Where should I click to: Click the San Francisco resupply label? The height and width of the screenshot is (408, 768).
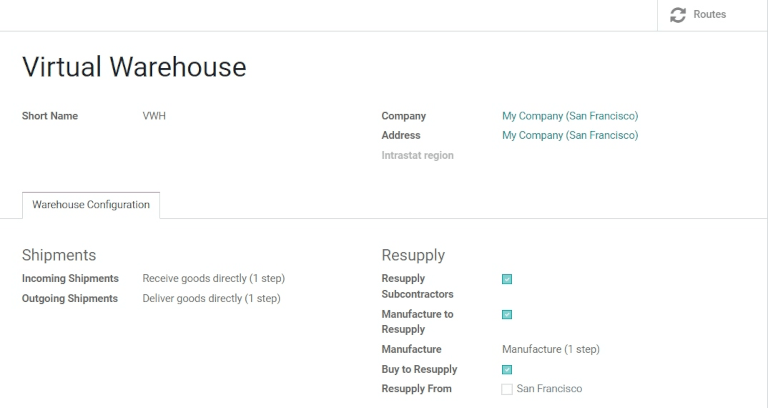click(549, 389)
